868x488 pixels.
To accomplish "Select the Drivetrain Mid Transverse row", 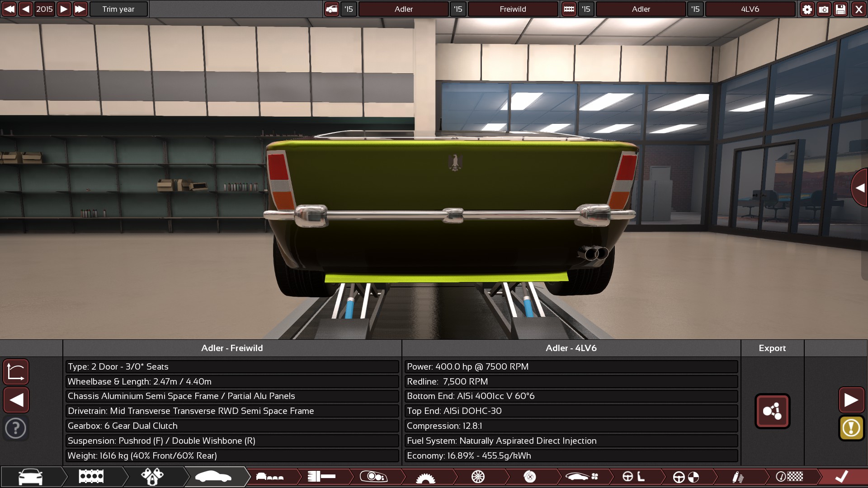I will coord(232,411).
